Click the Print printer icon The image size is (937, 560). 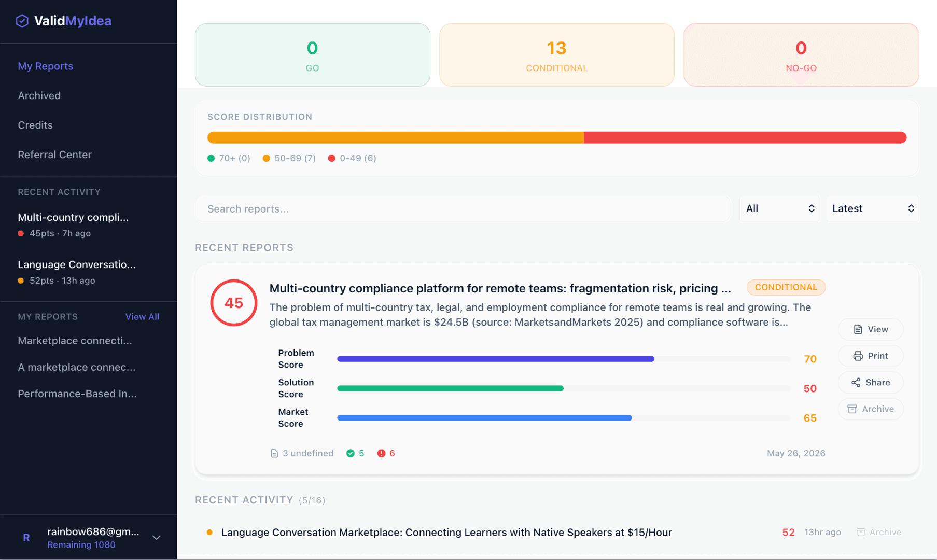[858, 356]
